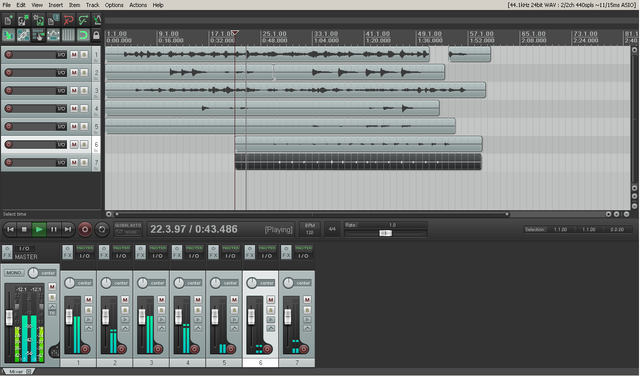Image resolution: width=640 pixels, height=376 pixels.
Task: Click master channel pan knob
Action: [x=33, y=273]
